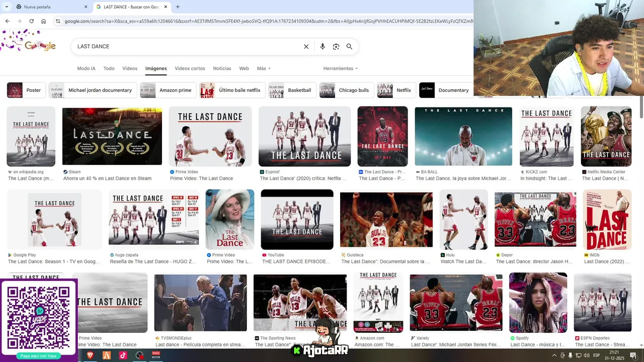Clear the search box with the X icon
Screen dimensions: 644x362
pos(306,46)
